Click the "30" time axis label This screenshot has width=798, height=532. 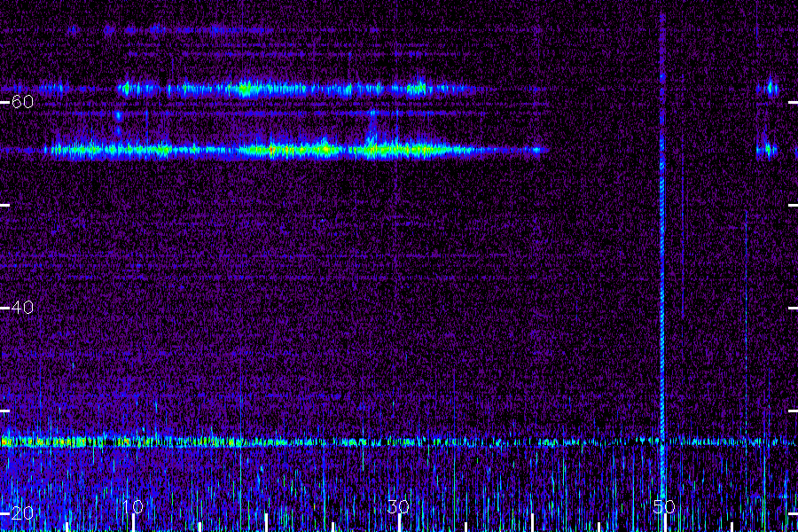[398, 506]
